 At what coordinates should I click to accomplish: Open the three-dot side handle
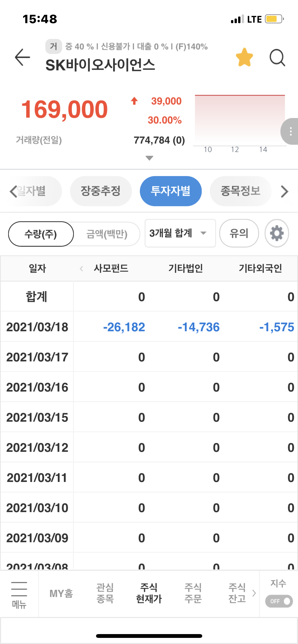[290, 131]
